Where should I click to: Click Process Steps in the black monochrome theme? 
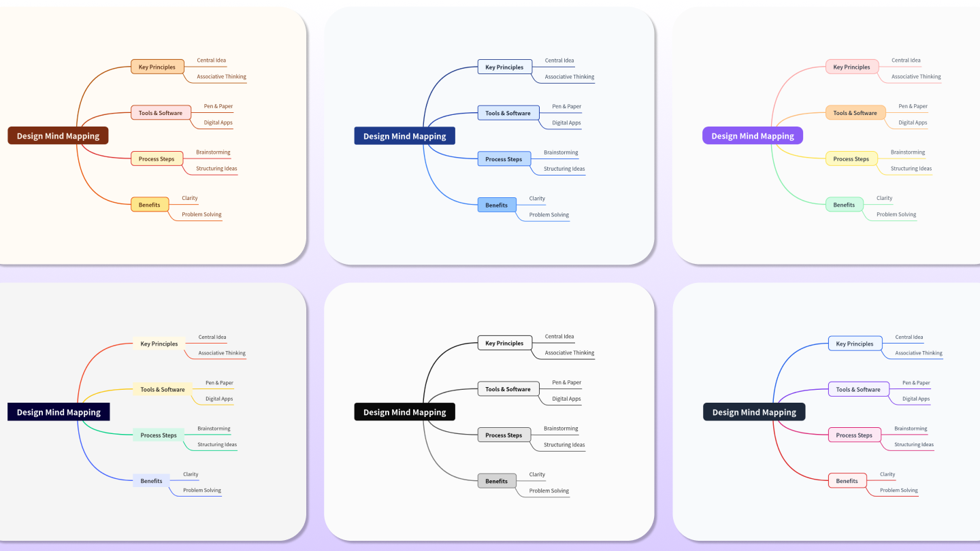coord(504,435)
